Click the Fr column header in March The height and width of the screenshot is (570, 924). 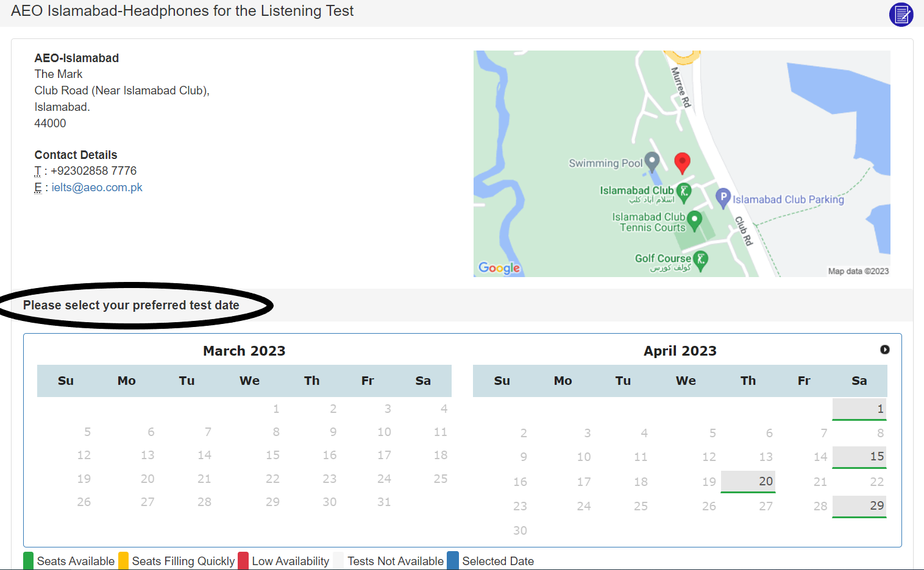tap(368, 381)
